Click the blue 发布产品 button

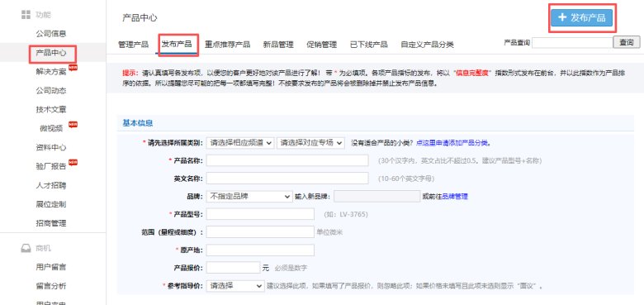[x=581, y=17]
